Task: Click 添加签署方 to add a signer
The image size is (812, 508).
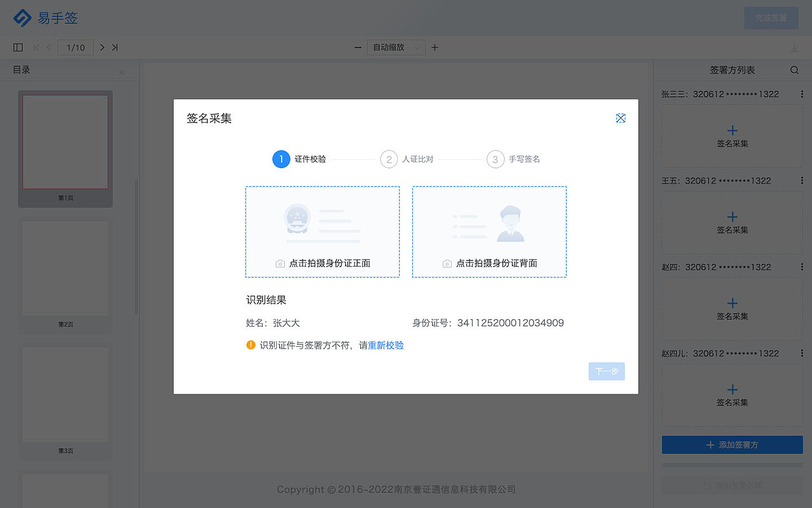Action: [731, 444]
